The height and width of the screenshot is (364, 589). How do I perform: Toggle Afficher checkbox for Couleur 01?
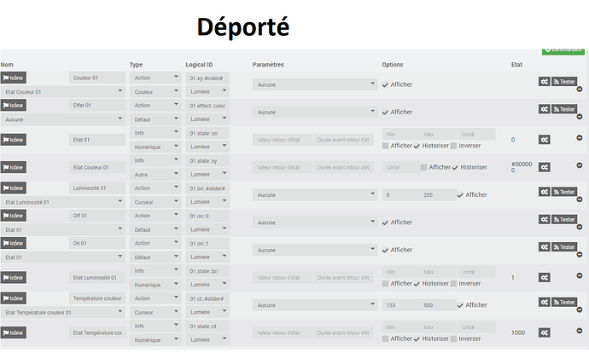(x=385, y=84)
